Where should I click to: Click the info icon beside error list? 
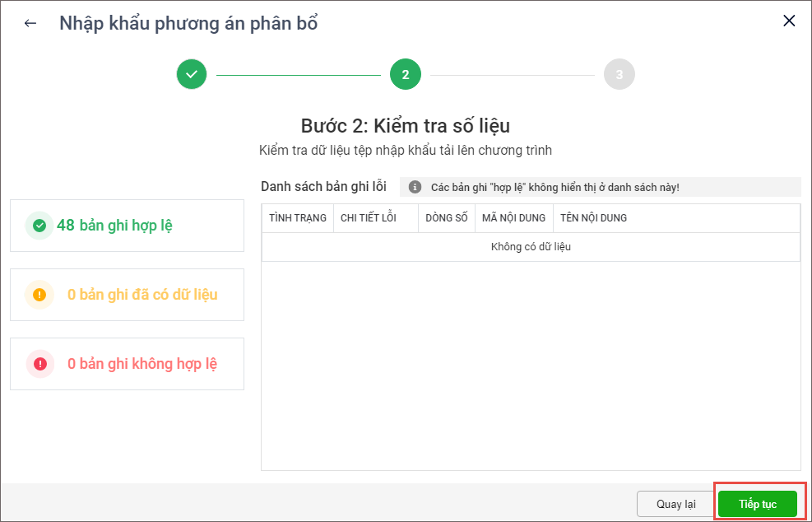click(x=415, y=187)
